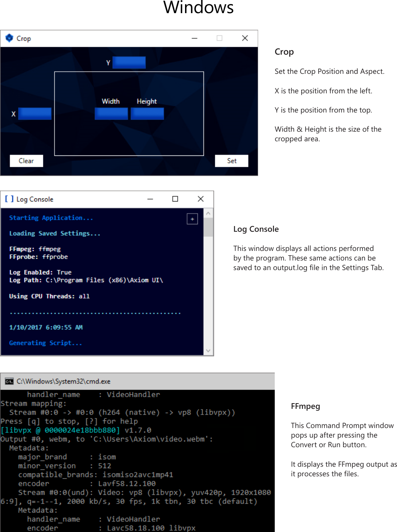
Task: Click the cmd.exe icon in the FFmpeg window
Action: point(9,381)
